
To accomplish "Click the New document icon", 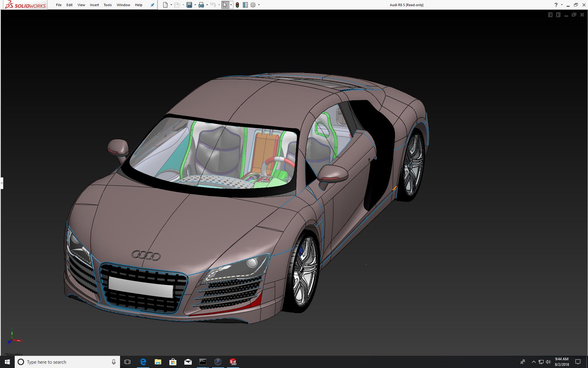I will [x=165, y=5].
